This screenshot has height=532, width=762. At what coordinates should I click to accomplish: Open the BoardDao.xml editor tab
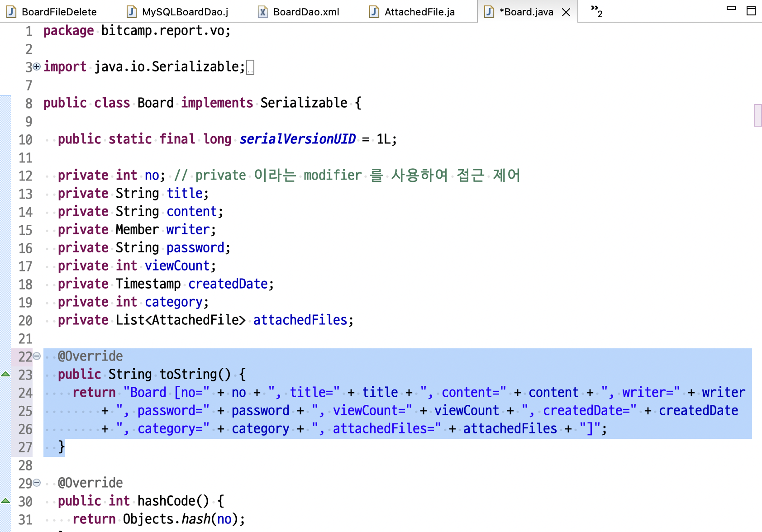(299, 12)
